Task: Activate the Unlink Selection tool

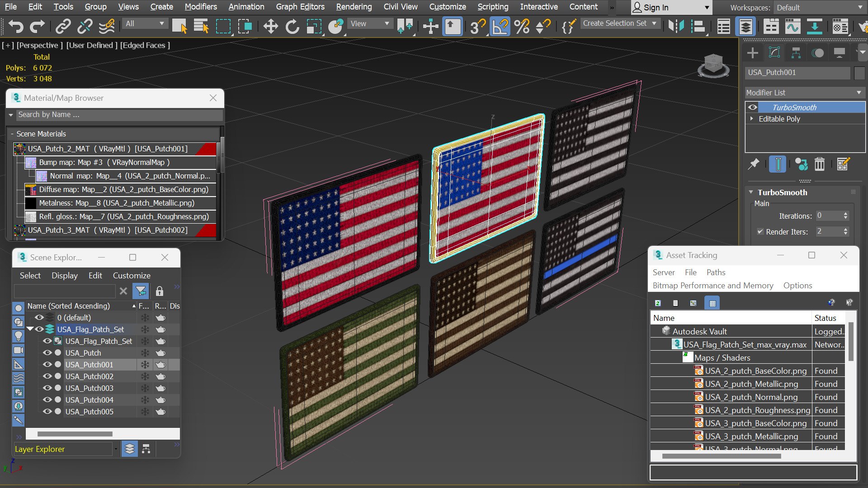Action: (x=85, y=27)
